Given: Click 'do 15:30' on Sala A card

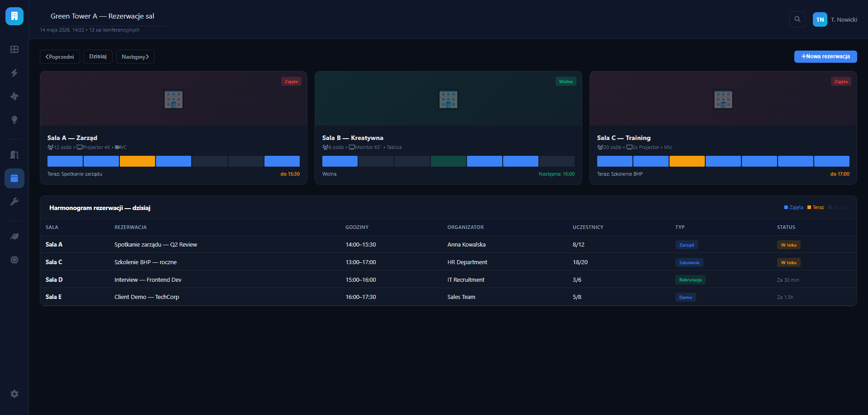Looking at the screenshot, I should click(290, 174).
